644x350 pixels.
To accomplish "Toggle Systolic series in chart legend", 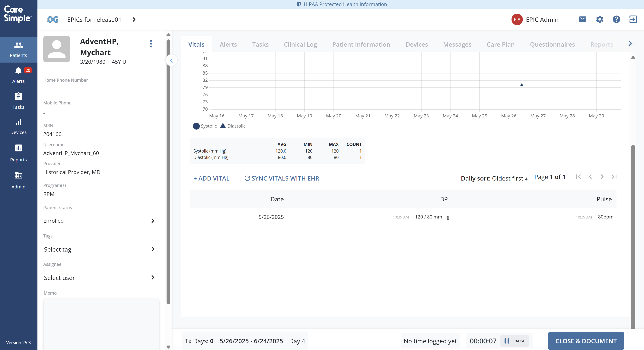I will (x=205, y=126).
